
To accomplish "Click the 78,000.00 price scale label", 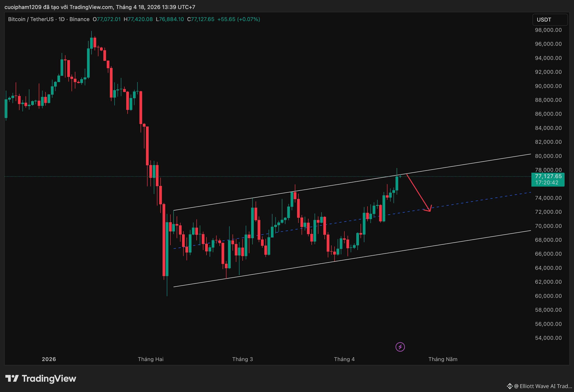I will point(548,170).
